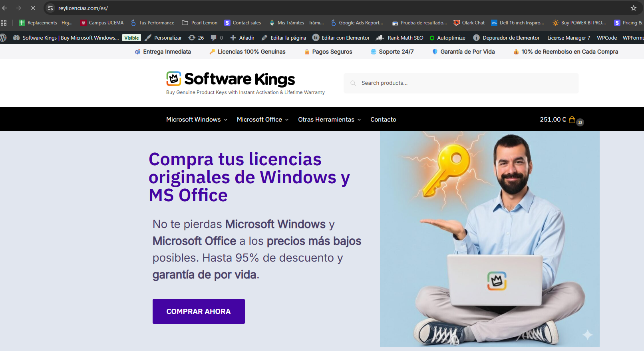The image size is (644, 352).
Task: Click the Visible status badge
Action: click(x=131, y=38)
